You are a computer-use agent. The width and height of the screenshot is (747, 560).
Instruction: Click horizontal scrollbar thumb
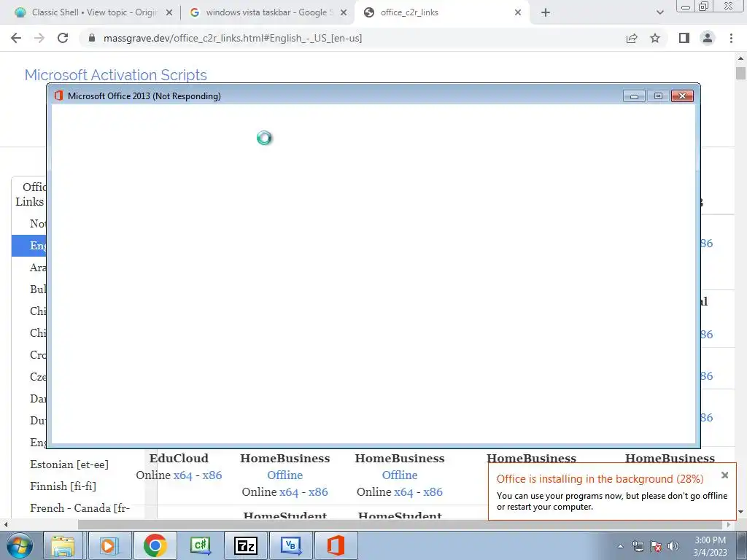(399, 524)
